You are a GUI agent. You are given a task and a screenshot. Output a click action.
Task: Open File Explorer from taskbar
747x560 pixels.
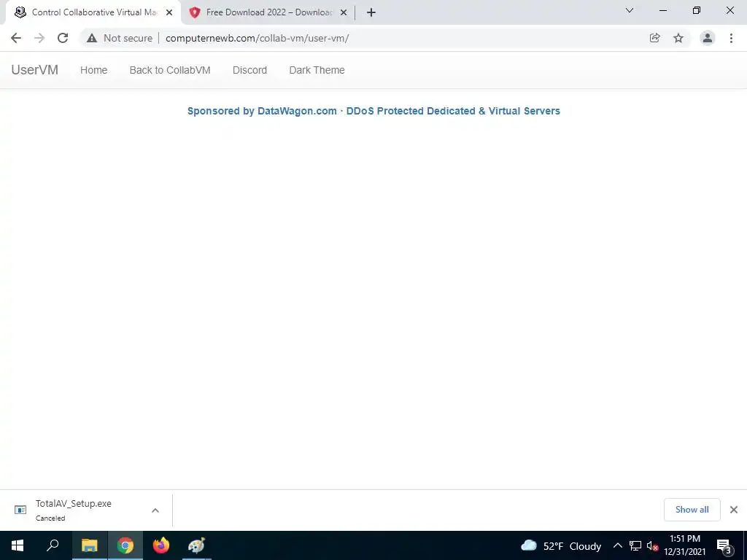(x=89, y=545)
